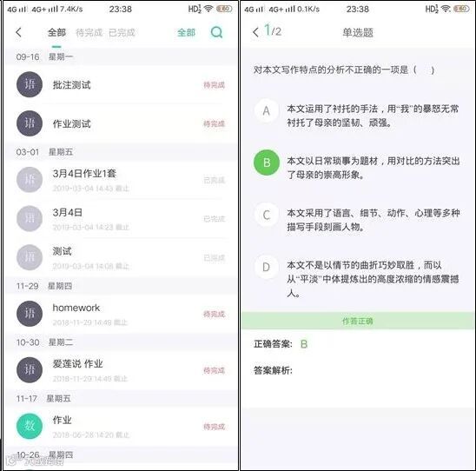Image resolution: width=476 pixels, height=471 pixels.
Task: Go back from the single-choice question screen
Action: tap(255, 32)
